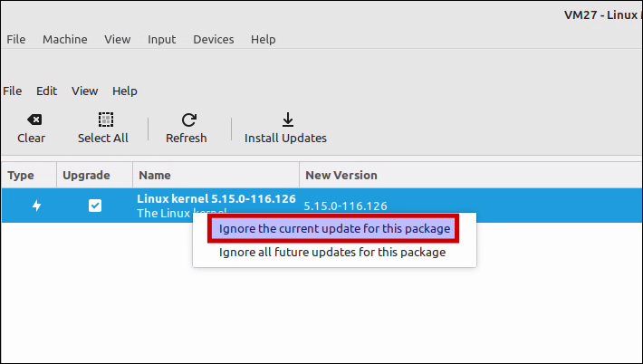This screenshot has width=643, height=364.
Task: Choose Ignore all future updates for this package
Action: 332,252
